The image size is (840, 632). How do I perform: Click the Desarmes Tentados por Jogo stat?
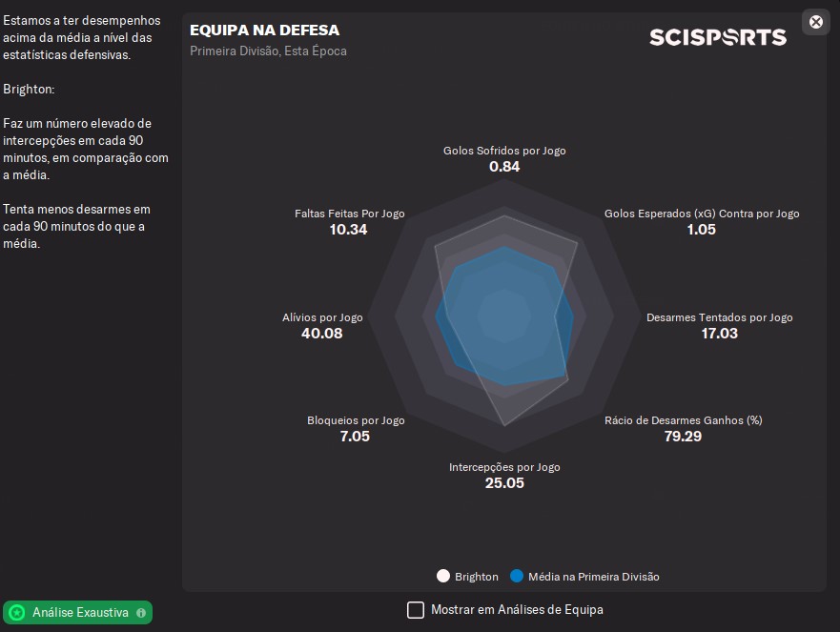719,317
